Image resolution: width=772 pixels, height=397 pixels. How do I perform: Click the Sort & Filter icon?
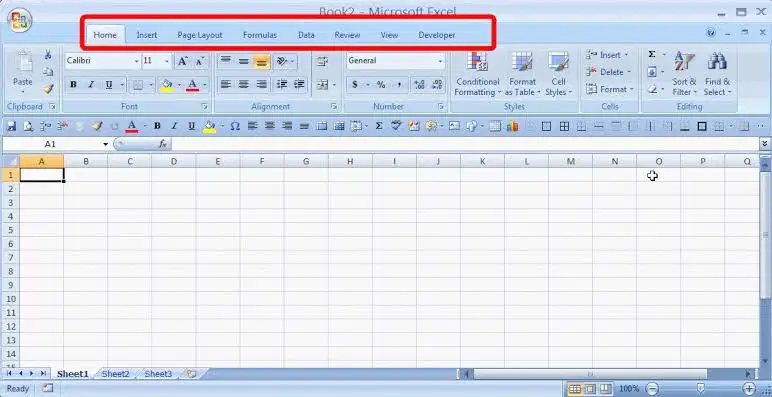tap(684, 74)
